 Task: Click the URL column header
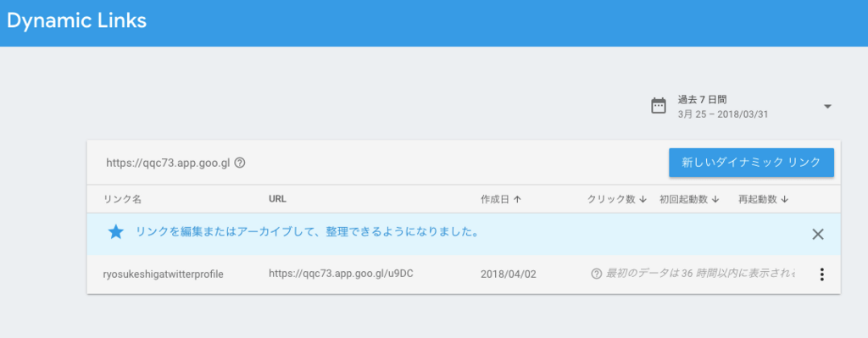277,199
